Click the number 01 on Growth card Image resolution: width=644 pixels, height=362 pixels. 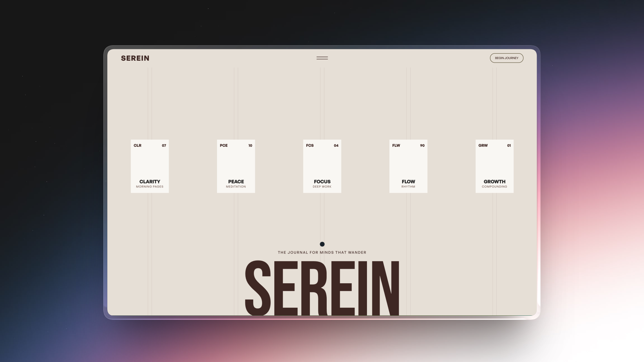coord(509,145)
